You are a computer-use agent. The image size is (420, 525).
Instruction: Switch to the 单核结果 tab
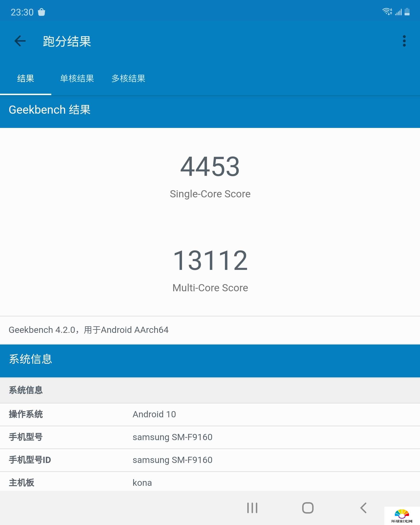(77, 78)
